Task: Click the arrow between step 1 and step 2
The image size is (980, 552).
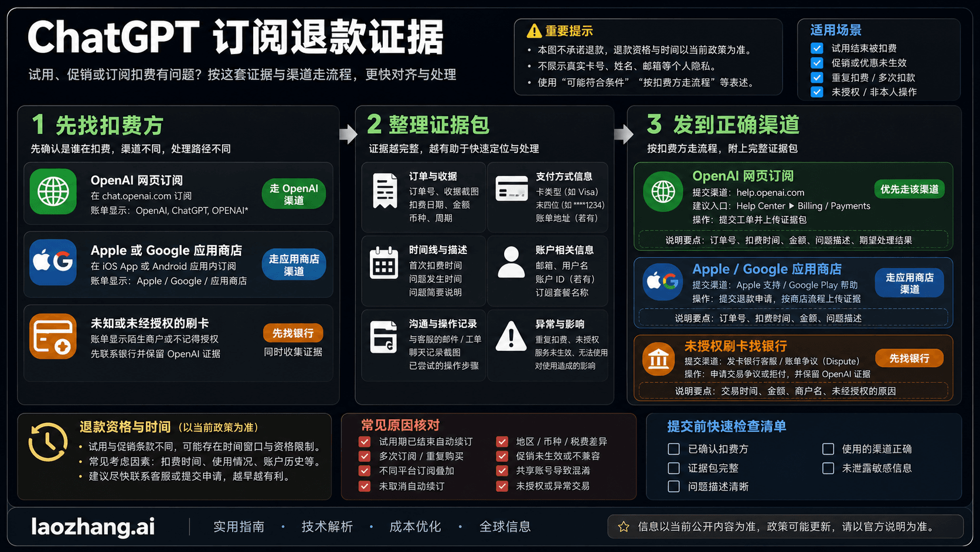Action: pos(348,134)
